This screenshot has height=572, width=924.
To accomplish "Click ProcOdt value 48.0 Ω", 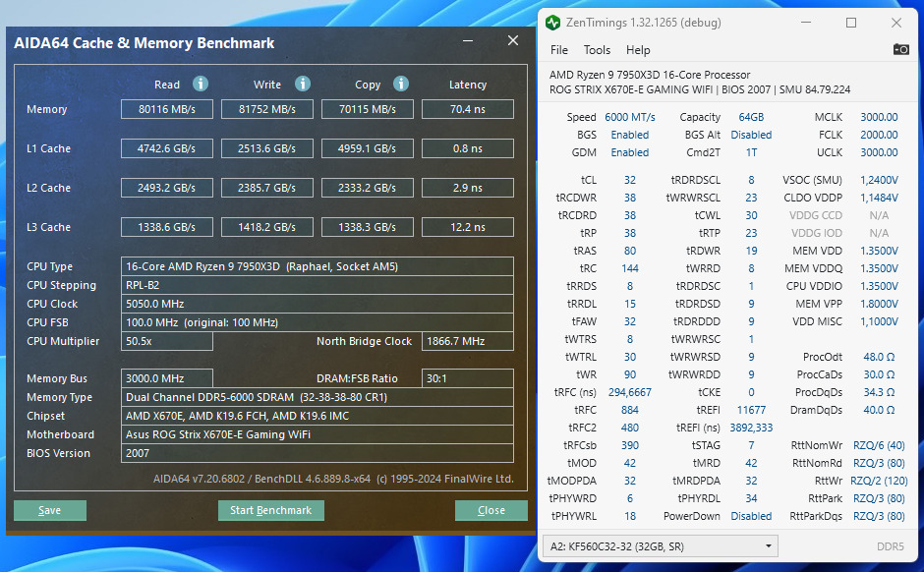I will click(x=879, y=357).
